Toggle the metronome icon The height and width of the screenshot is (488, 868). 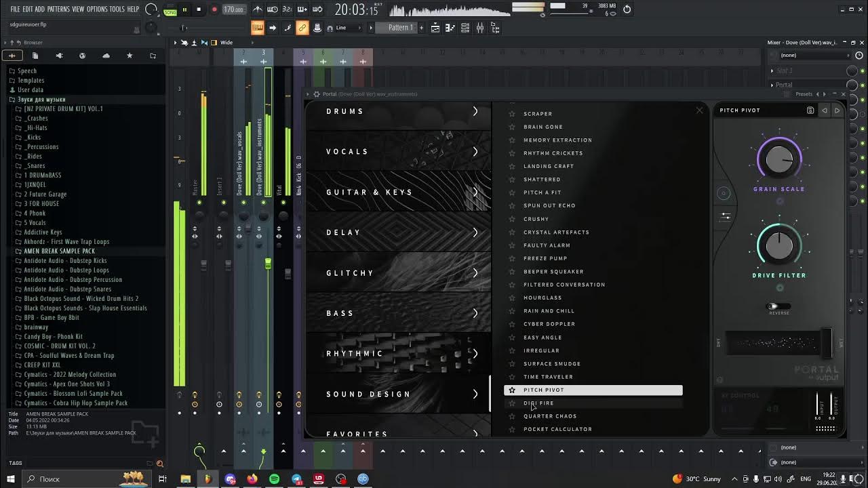coord(258,9)
